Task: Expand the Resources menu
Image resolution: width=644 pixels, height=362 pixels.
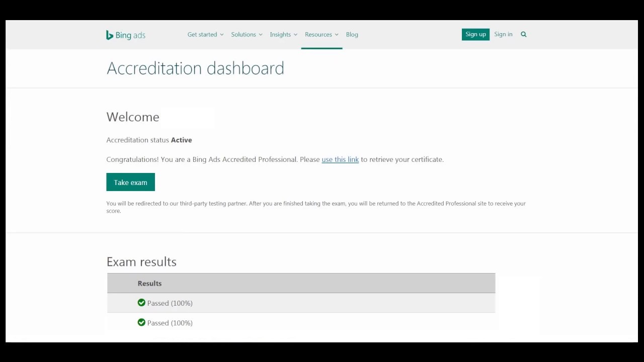Action: click(x=321, y=34)
